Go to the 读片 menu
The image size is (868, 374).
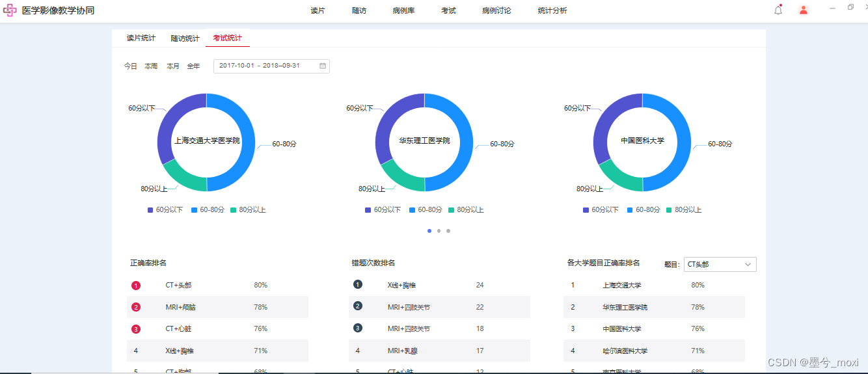tap(318, 10)
